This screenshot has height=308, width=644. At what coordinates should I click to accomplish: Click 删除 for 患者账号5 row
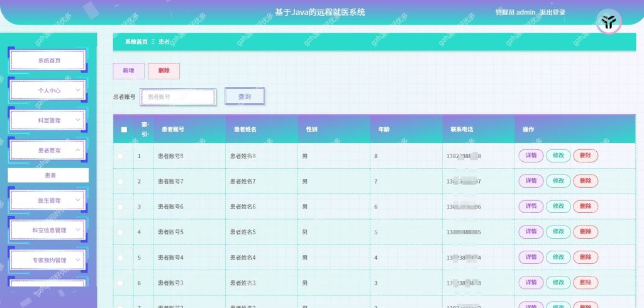pyautogui.click(x=586, y=232)
